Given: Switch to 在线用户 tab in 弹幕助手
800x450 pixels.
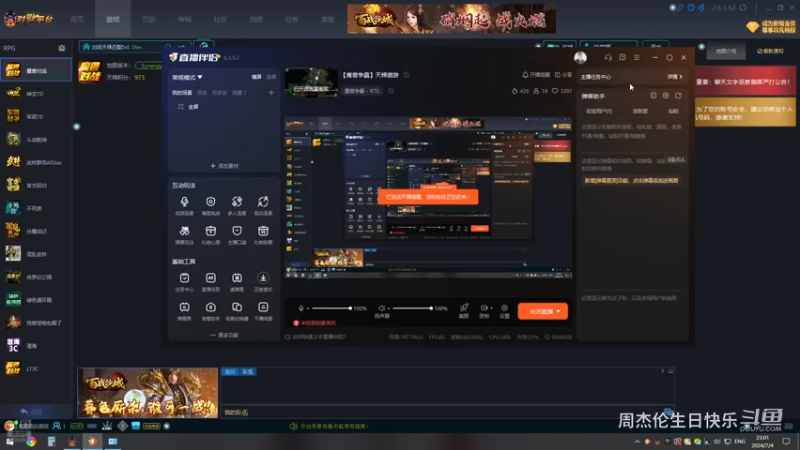Looking at the screenshot, I should pyautogui.click(x=599, y=111).
